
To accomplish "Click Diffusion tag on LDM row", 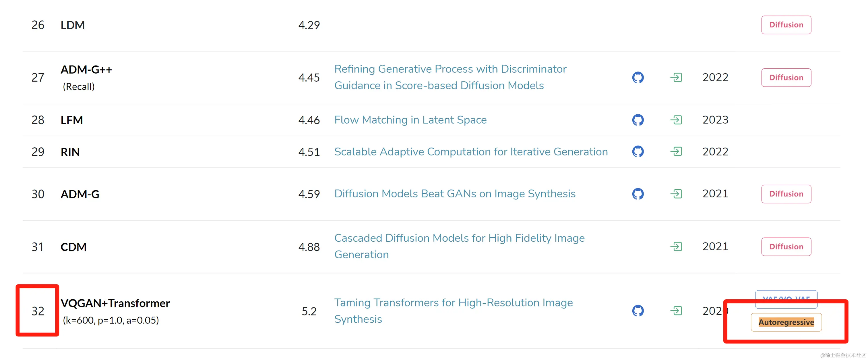I will coord(786,25).
